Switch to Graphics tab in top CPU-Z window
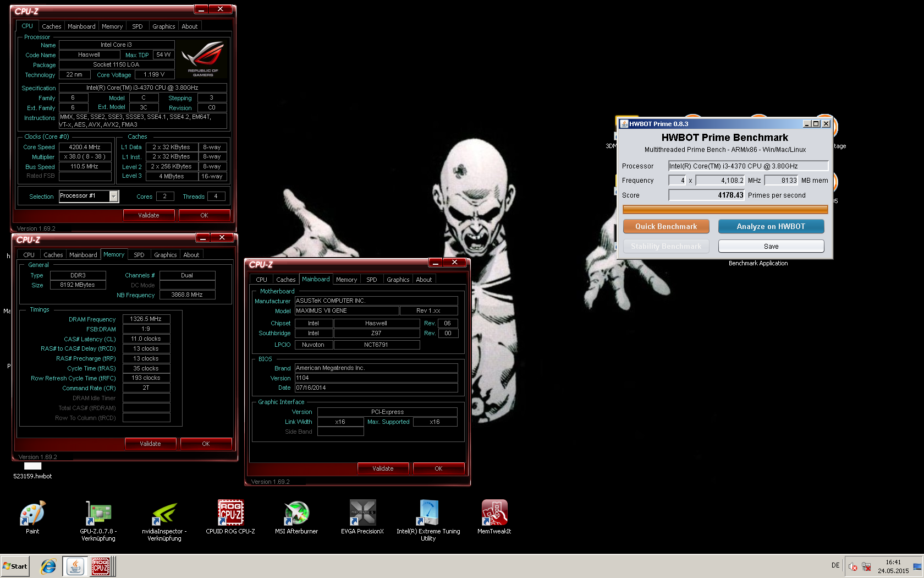The image size is (924, 578). [164, 26]
